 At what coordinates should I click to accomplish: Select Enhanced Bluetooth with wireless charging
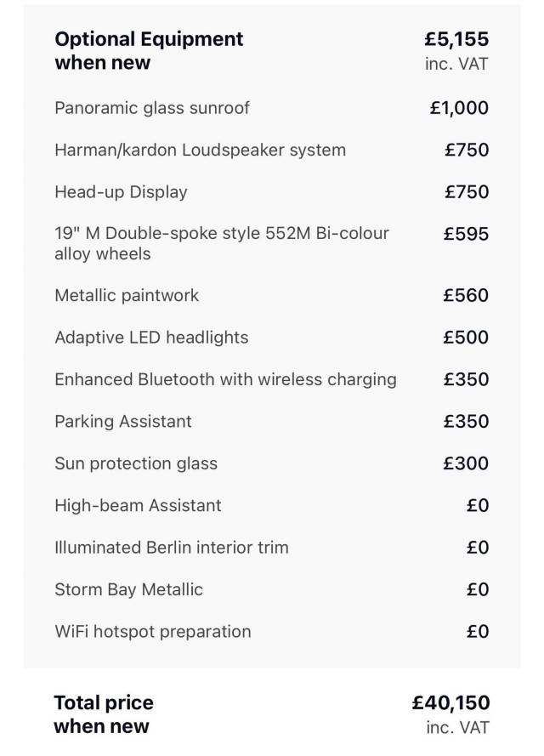tap(225, 379)
